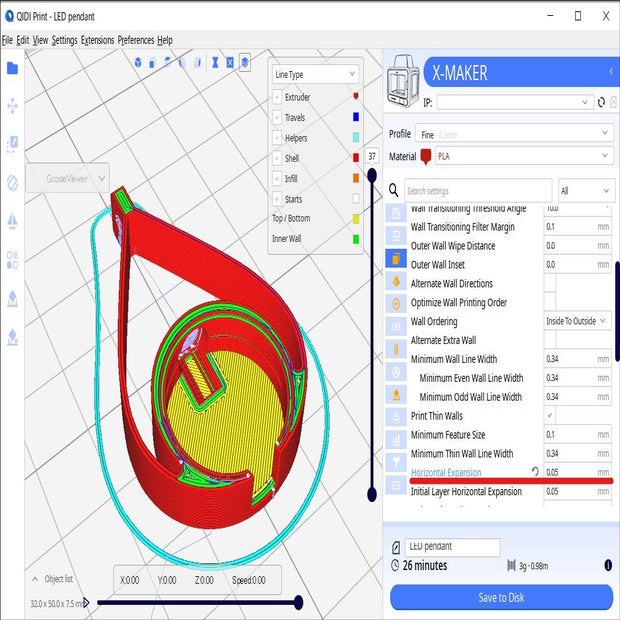Toggle the Infill line type checkbox

pyautogui.click(x=277, y=179)
